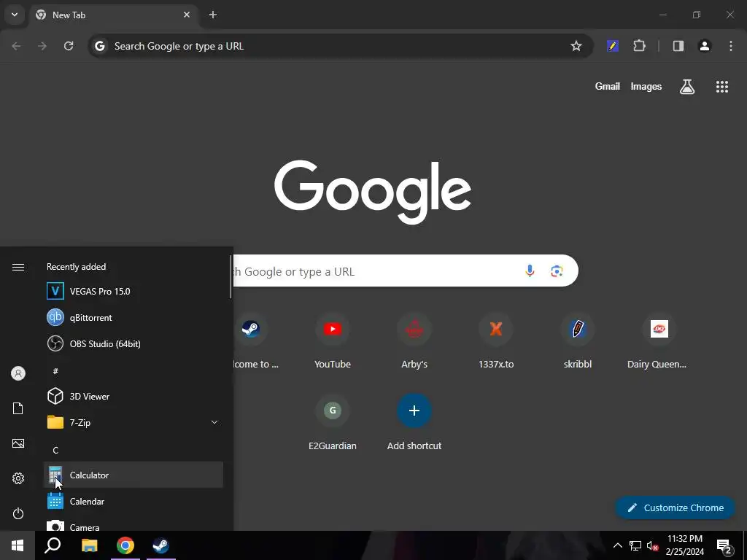The width and height of the screenshot is (747, 560).
Task: Bookmark this tab with the star icon
Action: tap(576, 46)
